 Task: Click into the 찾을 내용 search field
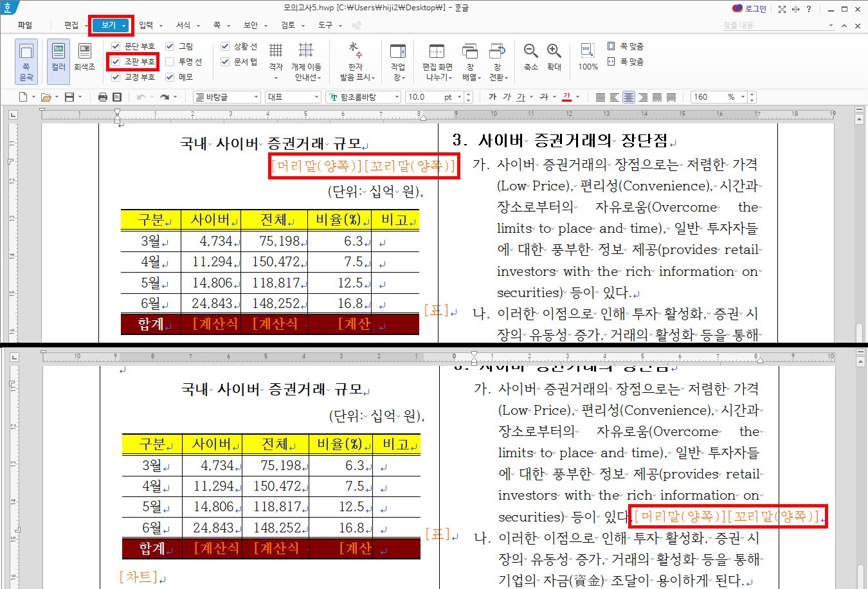pos(773,26)
